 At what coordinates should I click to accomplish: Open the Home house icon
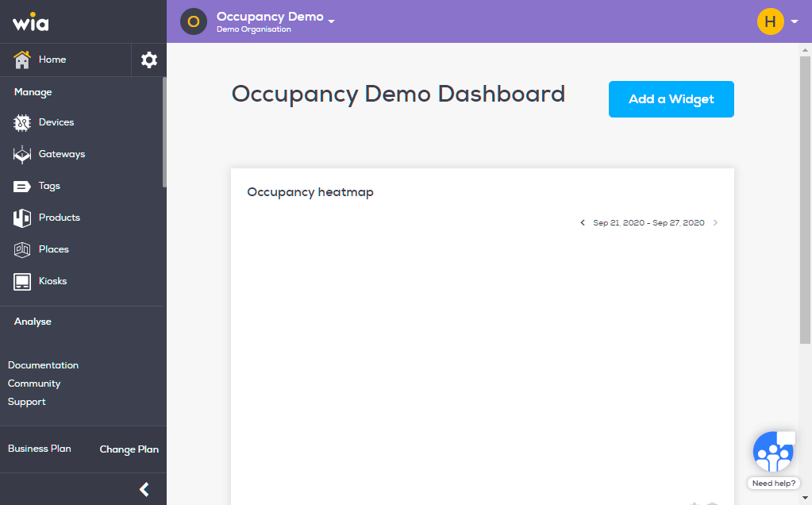pos(21,60)
